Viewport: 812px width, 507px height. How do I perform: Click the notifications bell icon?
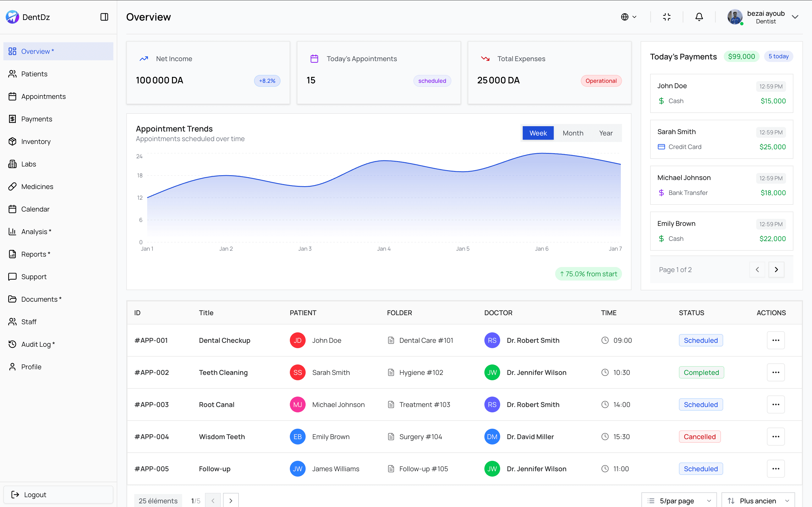(x=699, y=17)
